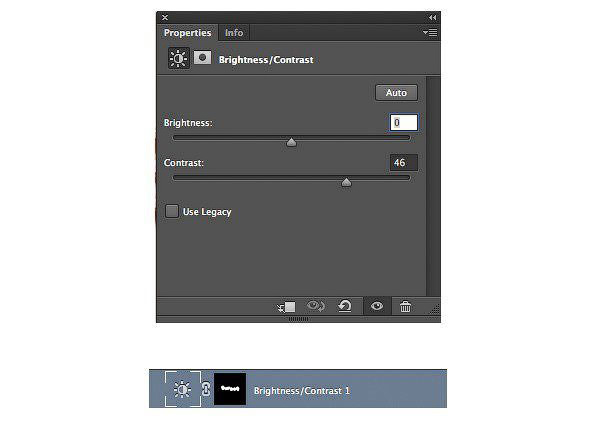This screenshot has width=600, height=436.
Task: Open the Properties panel flyout menu
Action: pyautogui.click(x=430, y=33)
